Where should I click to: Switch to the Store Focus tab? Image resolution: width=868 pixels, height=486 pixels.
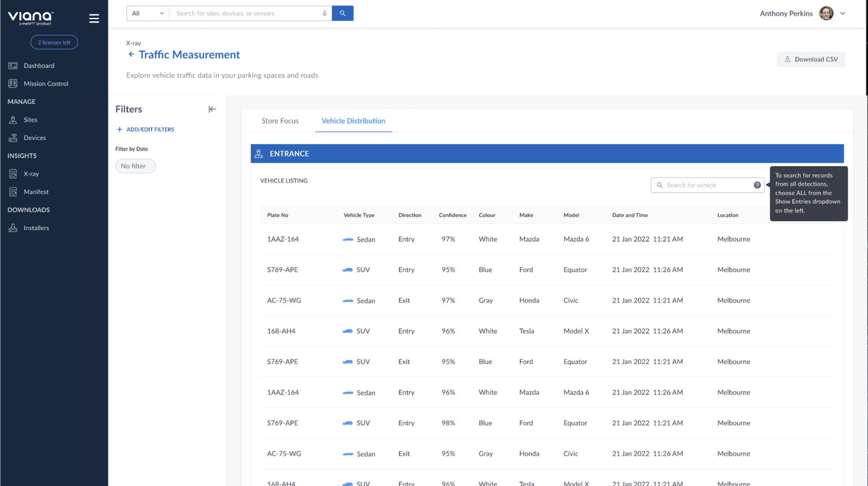click(280, 121)
